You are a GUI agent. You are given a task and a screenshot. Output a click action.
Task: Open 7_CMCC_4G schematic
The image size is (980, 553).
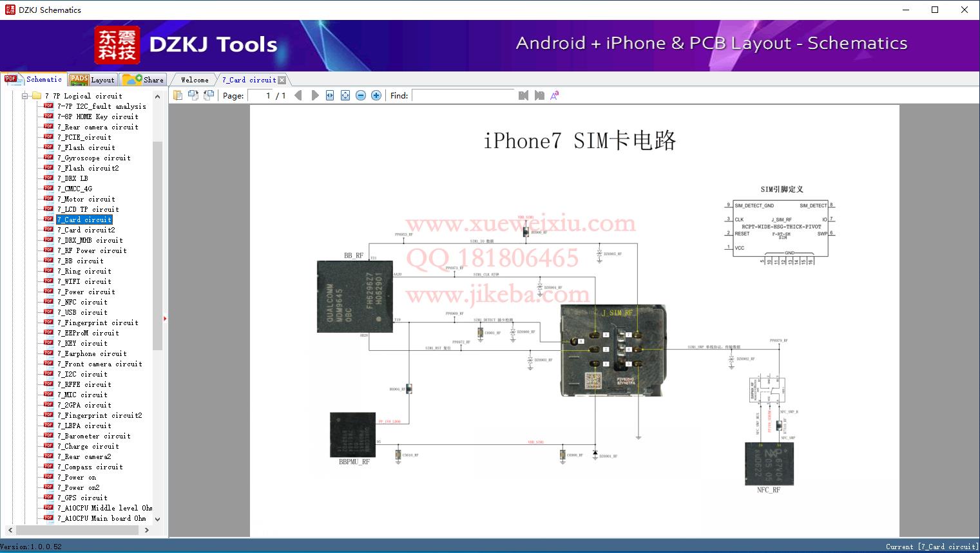[75, 189]
